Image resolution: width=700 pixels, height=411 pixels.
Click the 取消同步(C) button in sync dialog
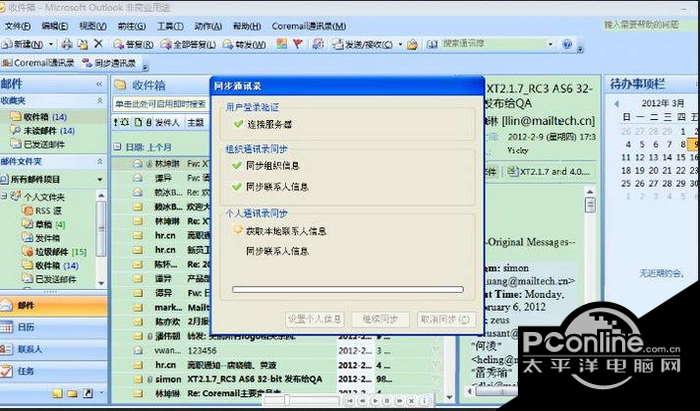[x=446, y=319]
